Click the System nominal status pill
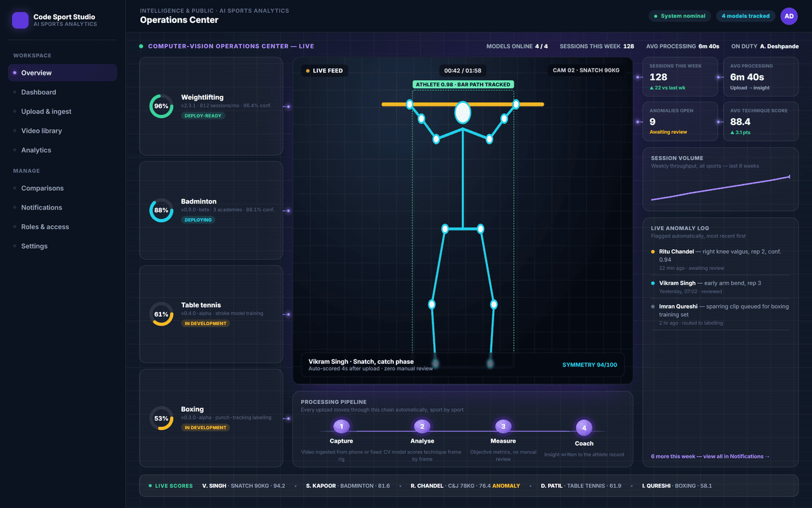Screen dimensions: 812x508 pyautogui.click(x=679, y=16)
